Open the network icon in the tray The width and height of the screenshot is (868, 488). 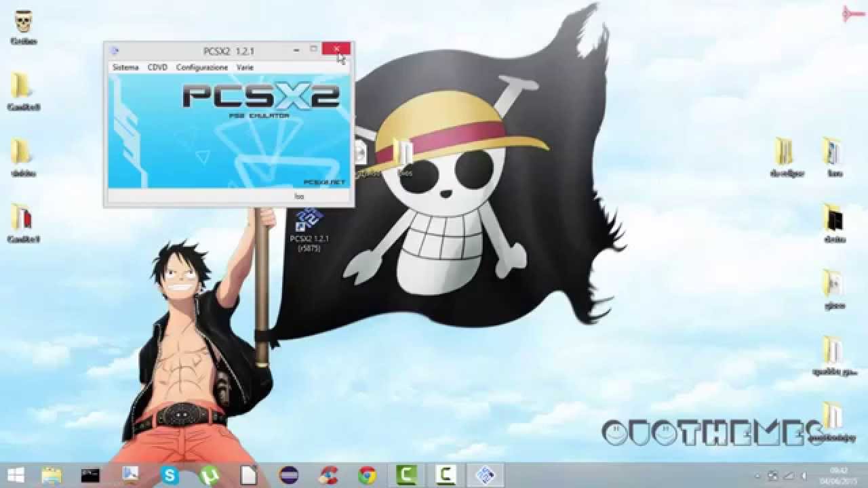point(788,476)
